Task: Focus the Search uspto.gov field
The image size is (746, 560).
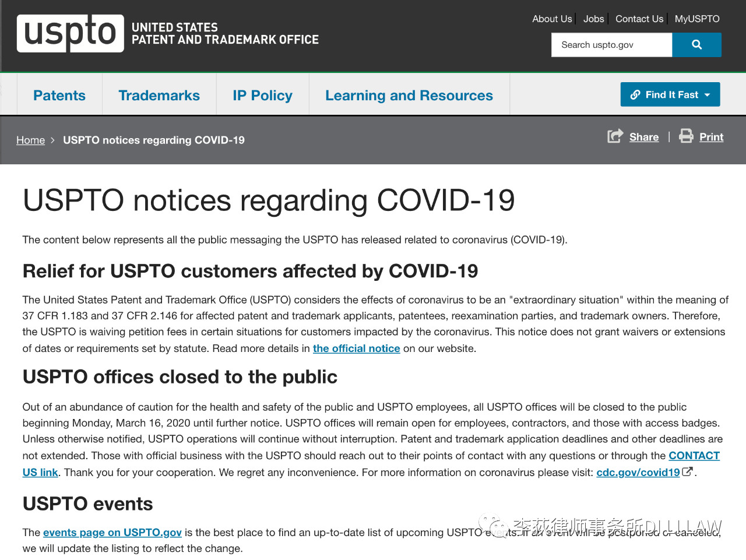Action: point(612,45)
